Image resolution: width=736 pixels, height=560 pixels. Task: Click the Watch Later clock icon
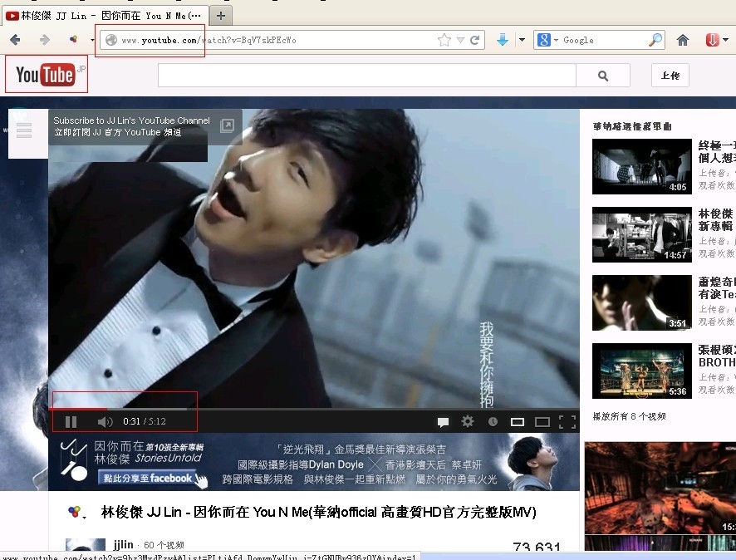coord(493,422)
